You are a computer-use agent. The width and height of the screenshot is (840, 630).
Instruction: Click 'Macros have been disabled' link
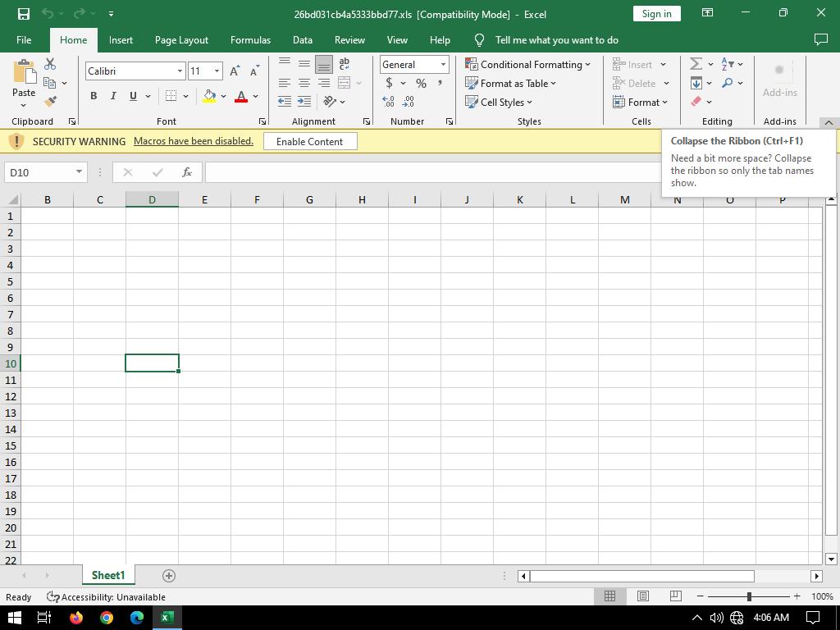pyautogui.click(x=193, y=141)
